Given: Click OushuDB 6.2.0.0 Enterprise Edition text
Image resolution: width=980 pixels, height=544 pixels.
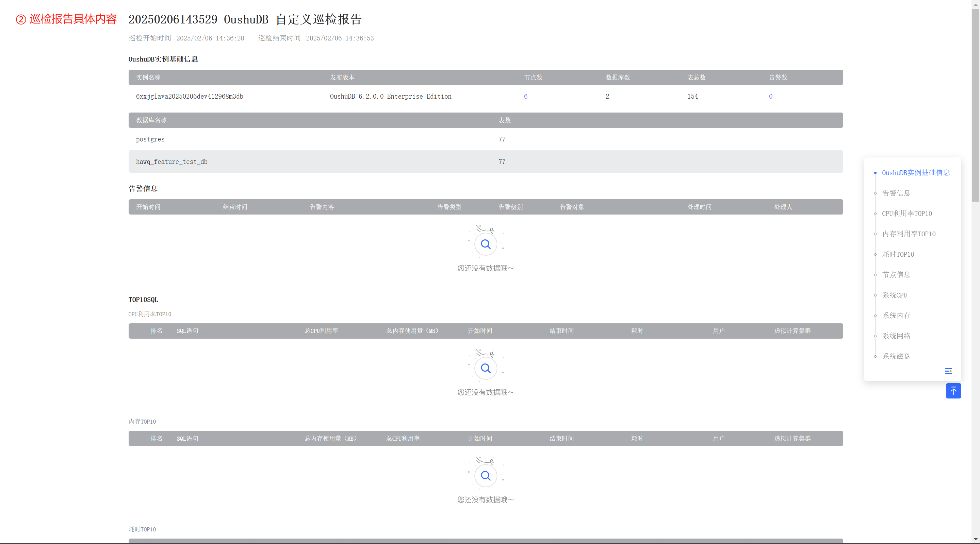Looking at the screenshot, I should point(390,97).
